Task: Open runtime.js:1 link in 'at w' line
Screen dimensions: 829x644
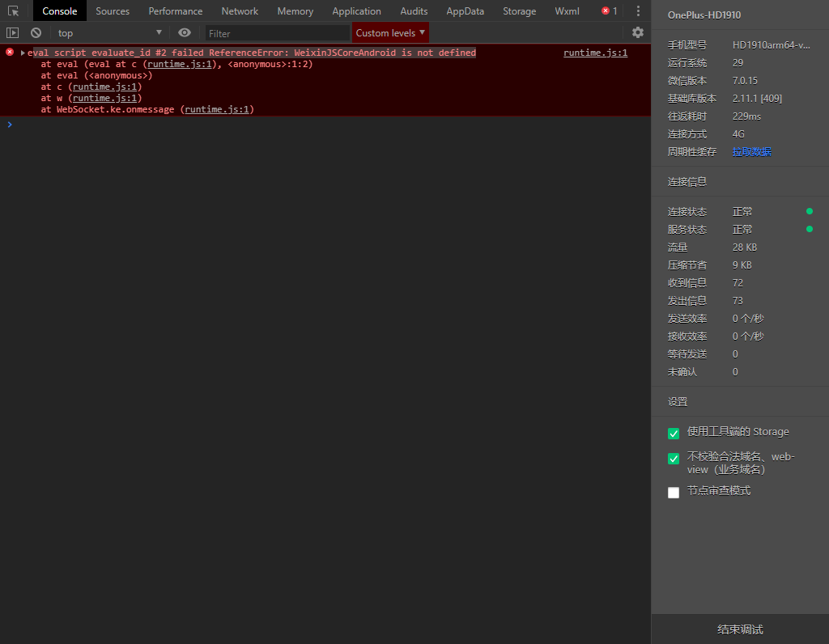Action: (x=104, y=98)
